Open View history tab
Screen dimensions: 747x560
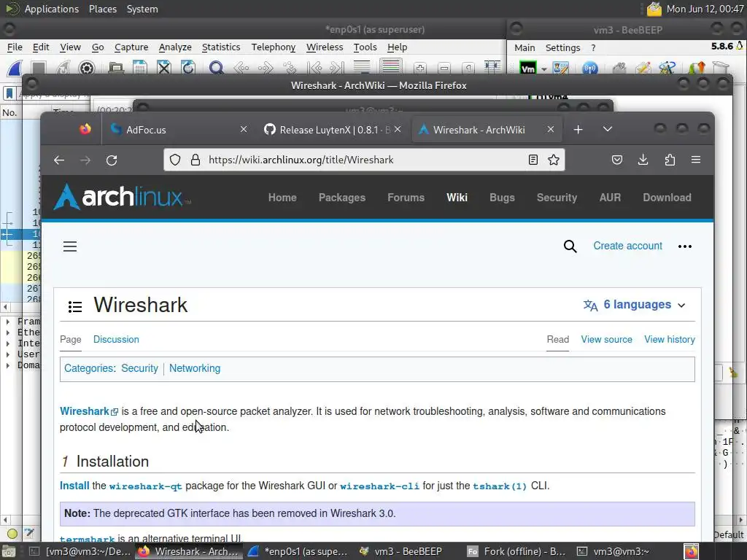(x=670, y=340)
